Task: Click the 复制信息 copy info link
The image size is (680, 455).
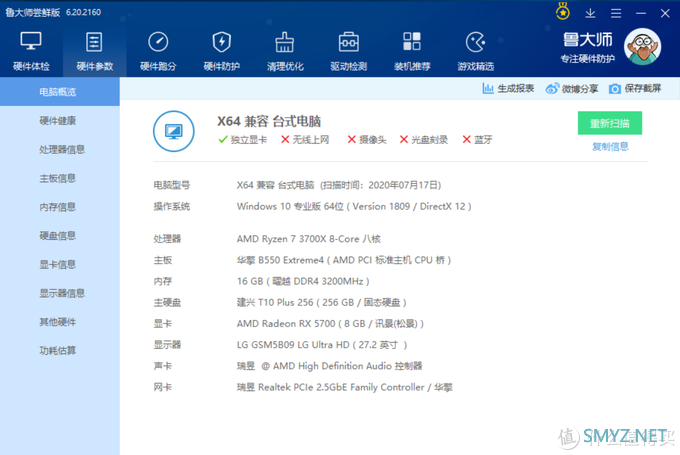Action: [610, 147]
